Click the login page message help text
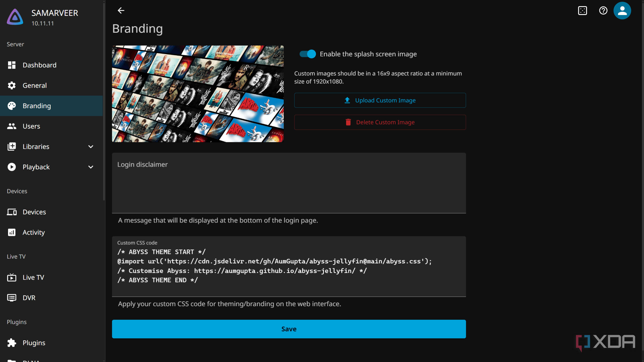The width and height of the screenshot is (644, 362). coord(218,220)
